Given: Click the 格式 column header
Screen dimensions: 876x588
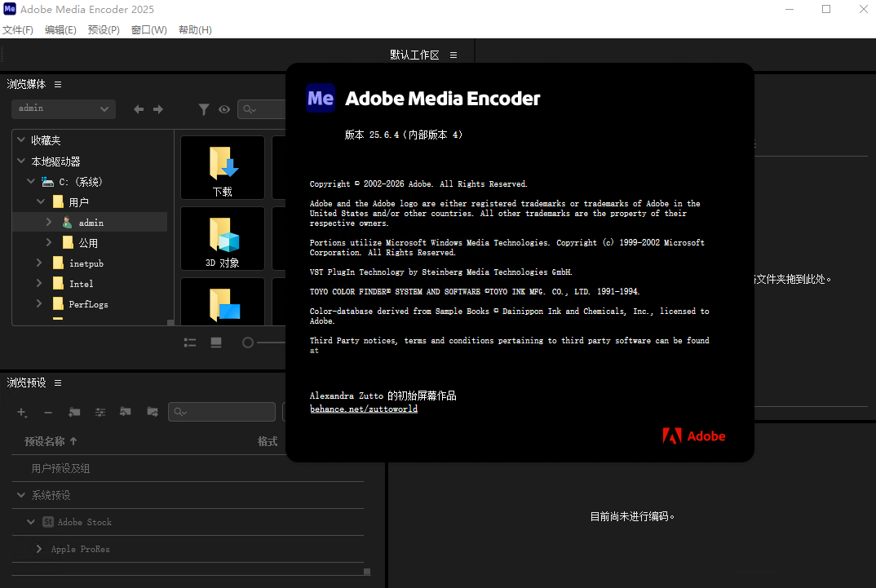Looking at the screenshot, I should [268, 441].
